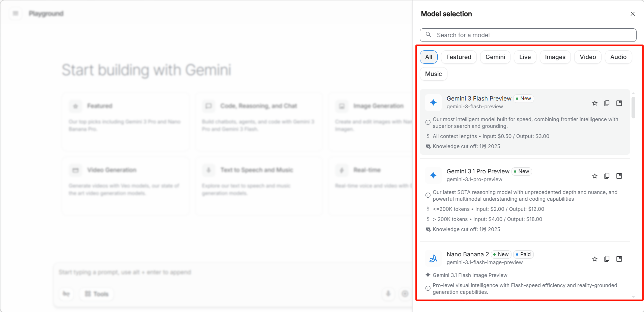Star Nano Banana 2 as favorite
This screenshot has width=644, height=312.
595,259
